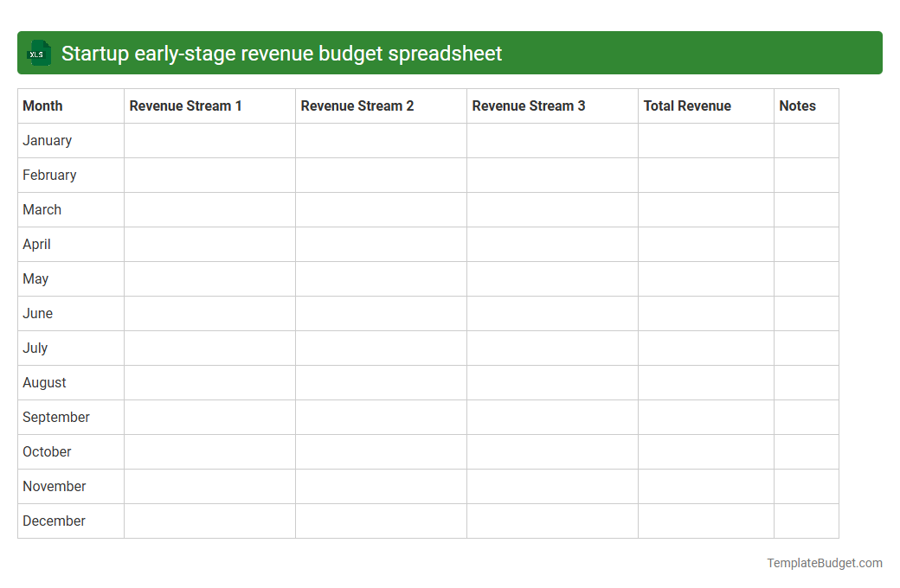Click the December month cell
Screen dimensions: 900x588
coord(54,521)
